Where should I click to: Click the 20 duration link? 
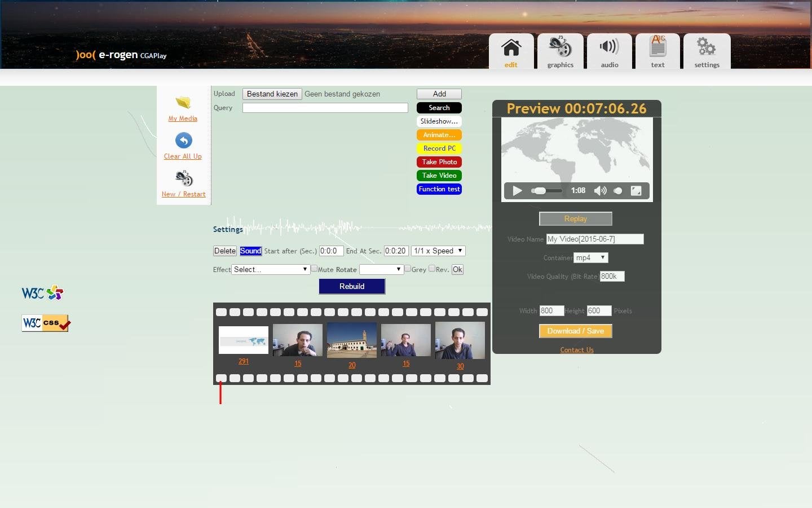point(352,365)
